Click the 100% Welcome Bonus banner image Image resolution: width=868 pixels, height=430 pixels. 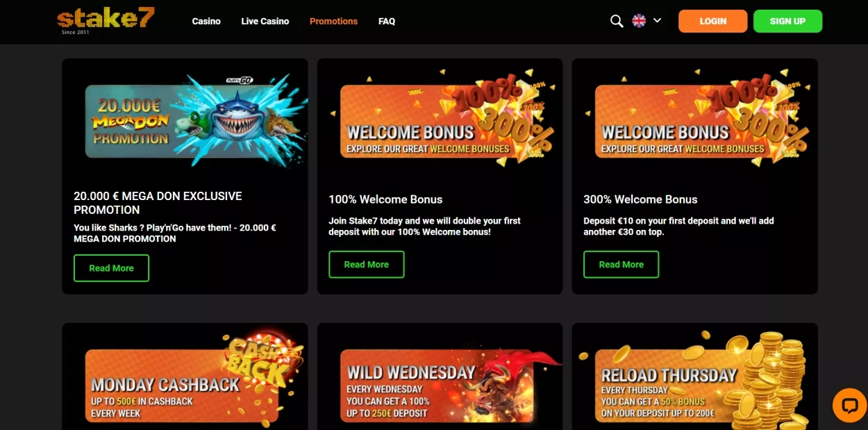pyautogui.click(x=440, y=119)
